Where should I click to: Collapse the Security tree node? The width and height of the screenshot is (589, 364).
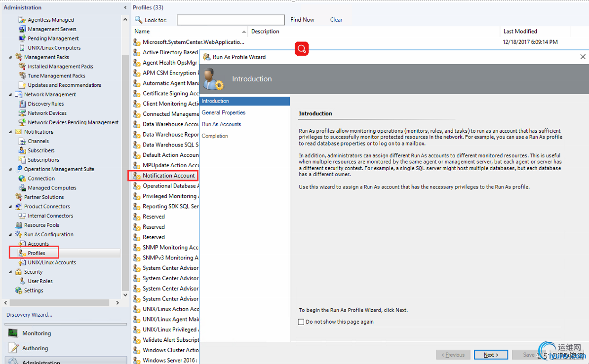pyautogui.click(x=10, y=272)
